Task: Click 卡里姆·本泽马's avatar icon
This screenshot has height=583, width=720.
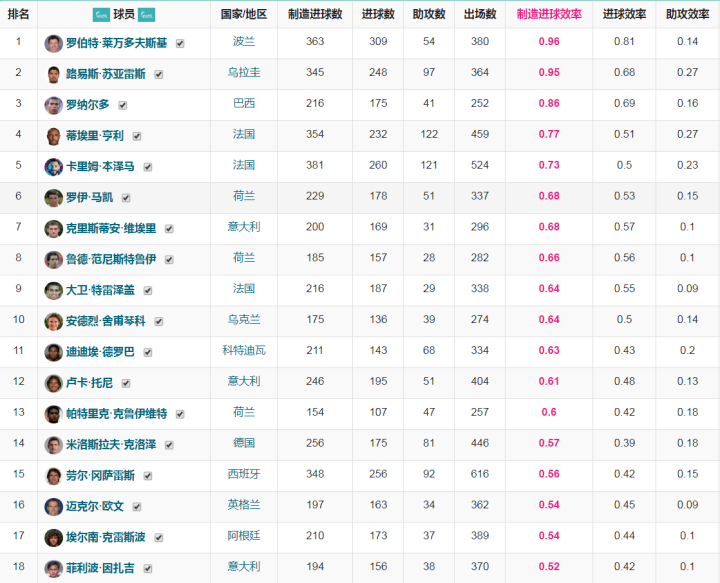Action: (x=53, y=167)
